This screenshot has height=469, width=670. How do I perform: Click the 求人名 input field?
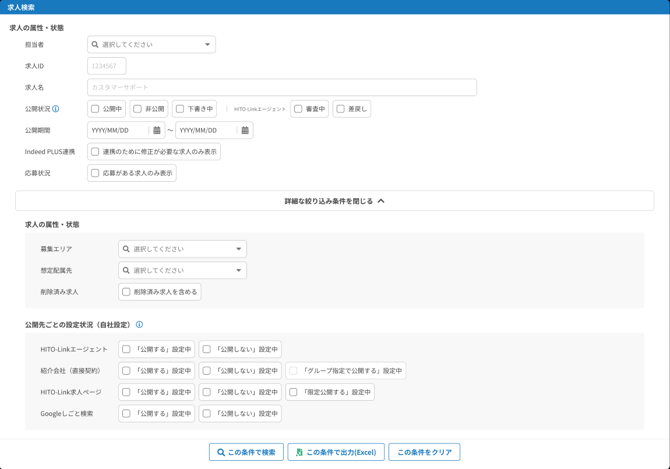pyautogui.click(x=282, y=88)
